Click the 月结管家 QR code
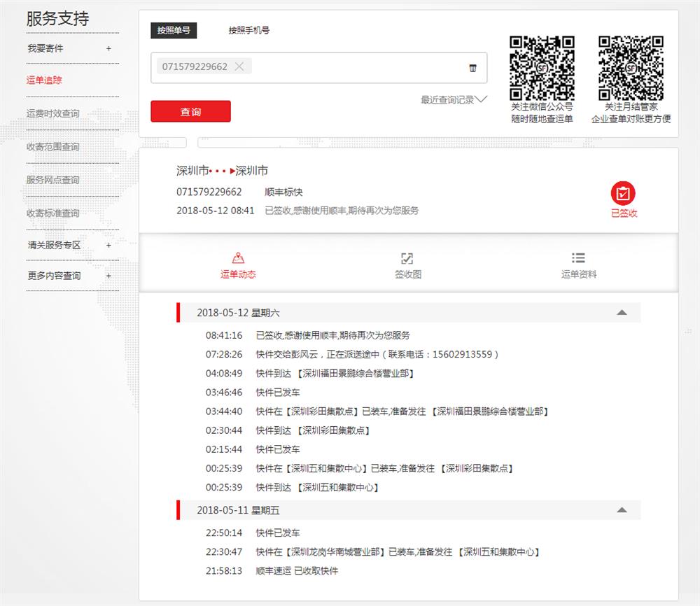700x606 pixels. click(631, 68)
